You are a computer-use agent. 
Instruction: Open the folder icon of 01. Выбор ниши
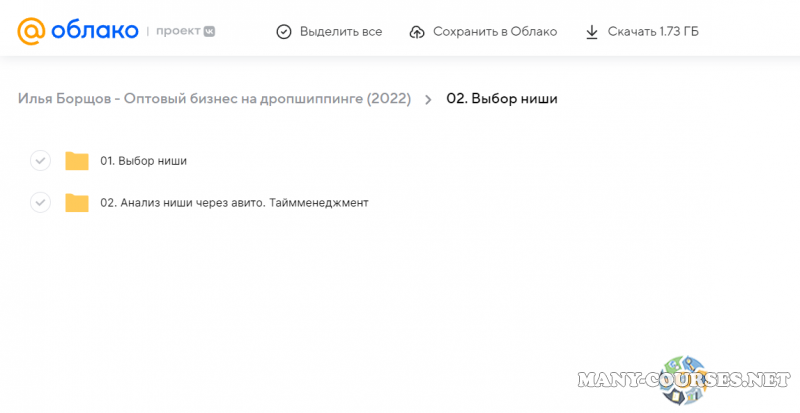(77, 161)
